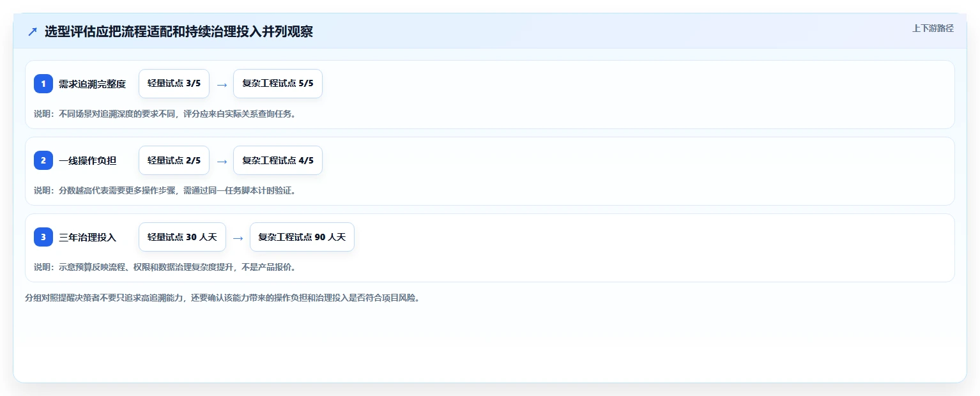Click the 上下游路径 label in header
The width and height of the screenshot is (980, 396).
pos(933,28)
